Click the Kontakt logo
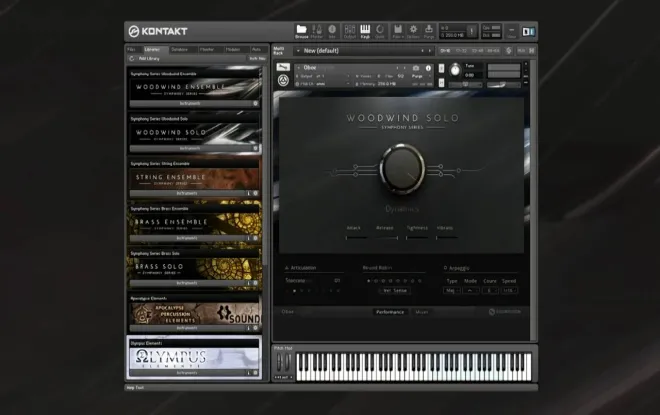This screenshot has width=660, height=415. (158, 31)
